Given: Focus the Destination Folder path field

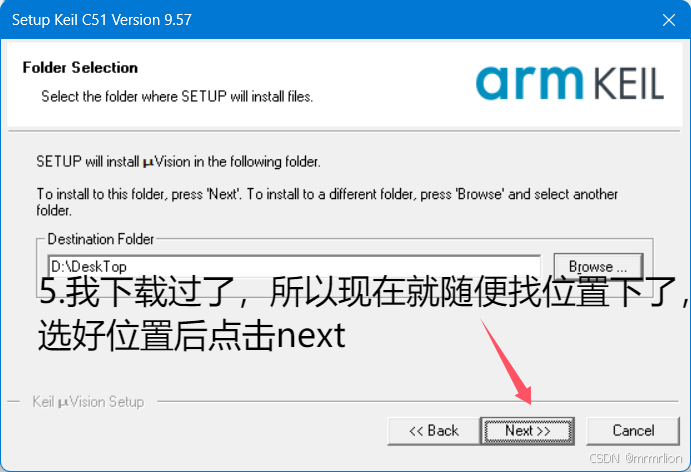Looking at the screenshot, I should click(x=294, y=266).
